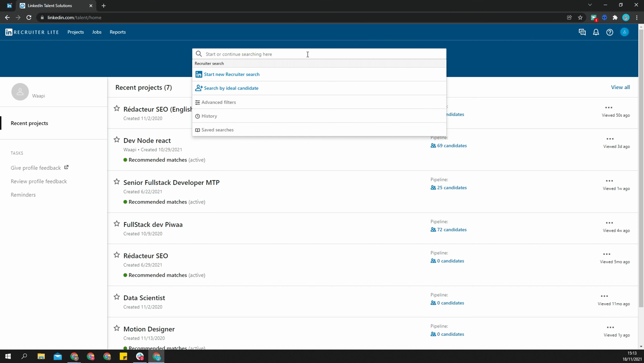Open Dev Node react project
The width and height of the screenshot is (644, 363).
pyautogui.click(x=147, y=140)
